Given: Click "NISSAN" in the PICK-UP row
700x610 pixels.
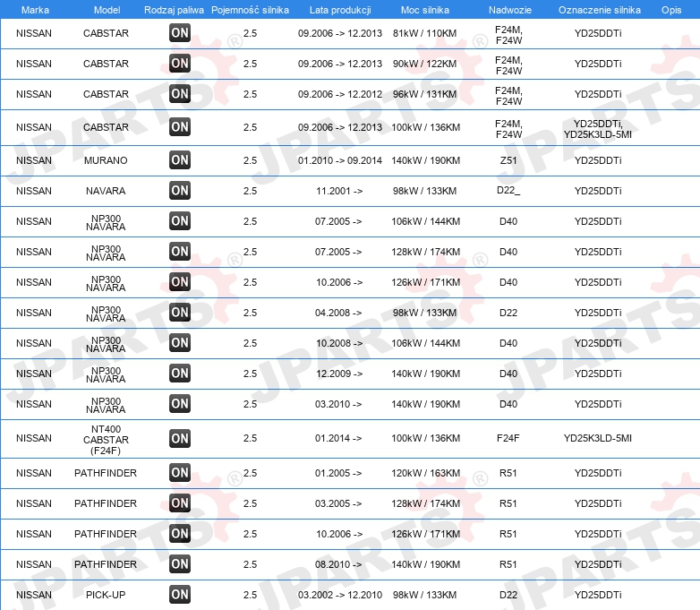Looking at the screenshot, I should 34,595.
